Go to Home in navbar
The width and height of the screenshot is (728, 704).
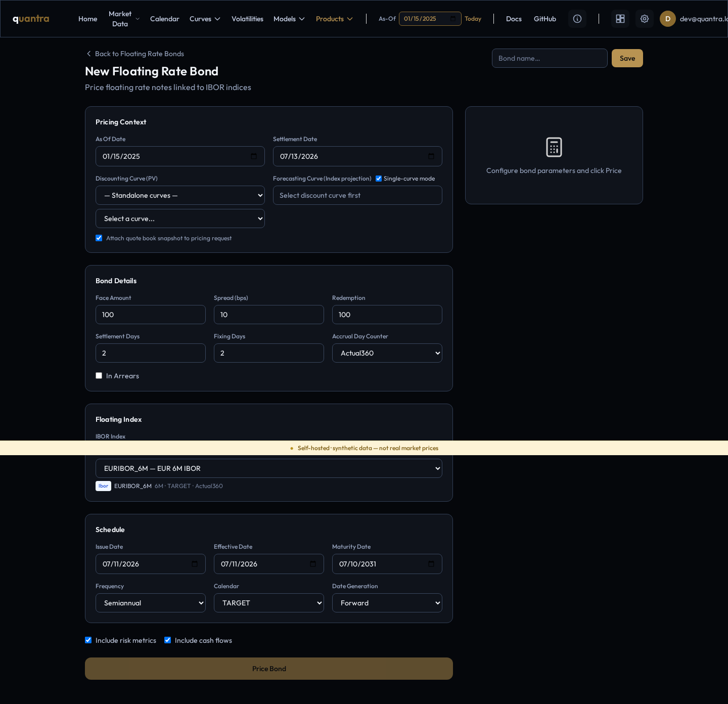(88, 19)
